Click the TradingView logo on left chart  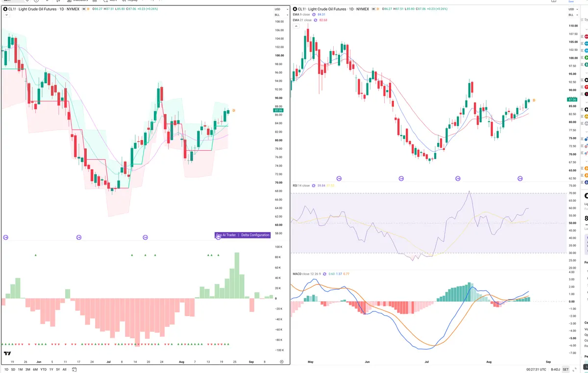(x=7, y=353)
